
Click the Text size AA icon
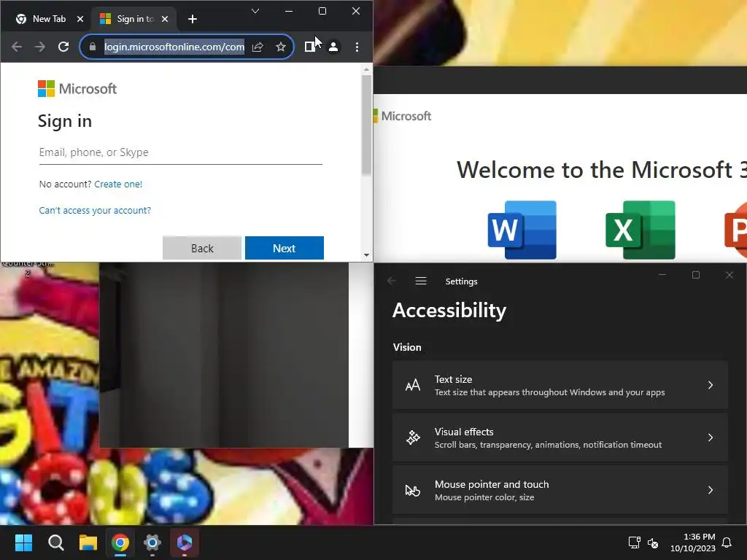(413, 385)
